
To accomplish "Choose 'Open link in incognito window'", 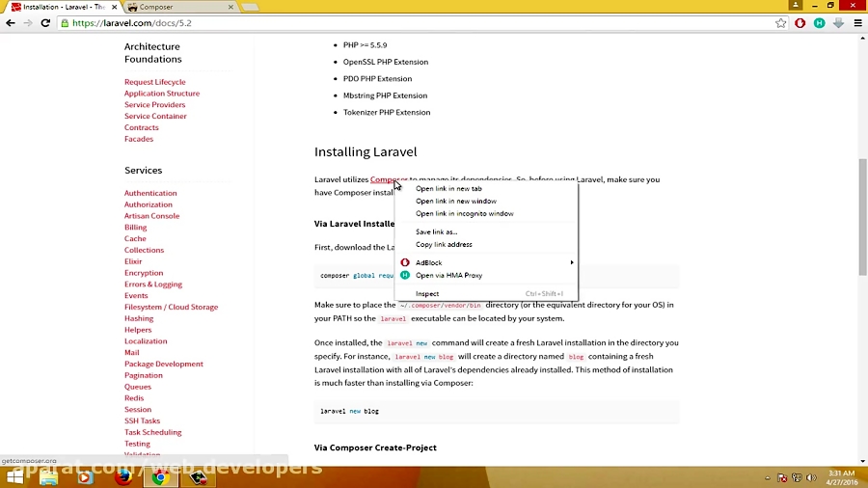I will pyautogui.click(x=464, y=214).
